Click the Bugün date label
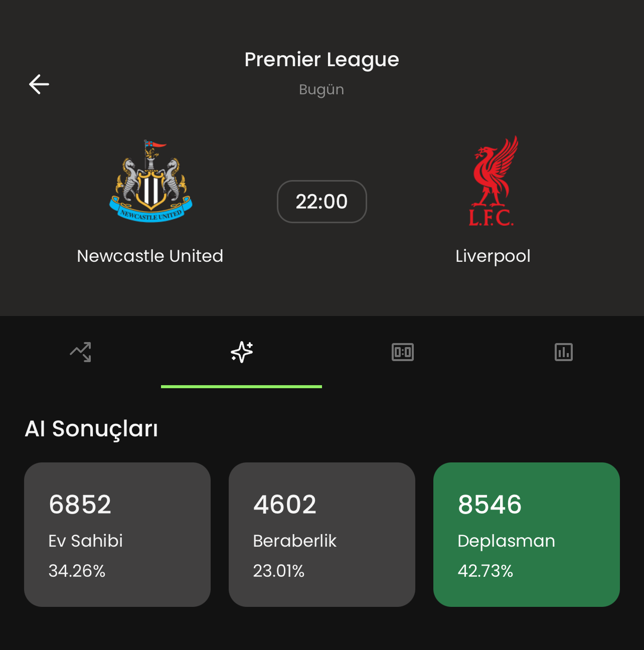This screenshot has width=644, height=650. tap(321, 90)
